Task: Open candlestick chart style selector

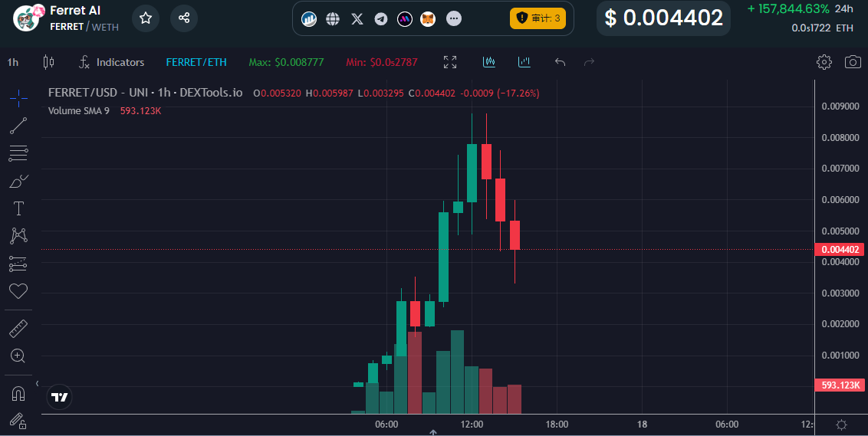Action: click(x=49, y=63)
